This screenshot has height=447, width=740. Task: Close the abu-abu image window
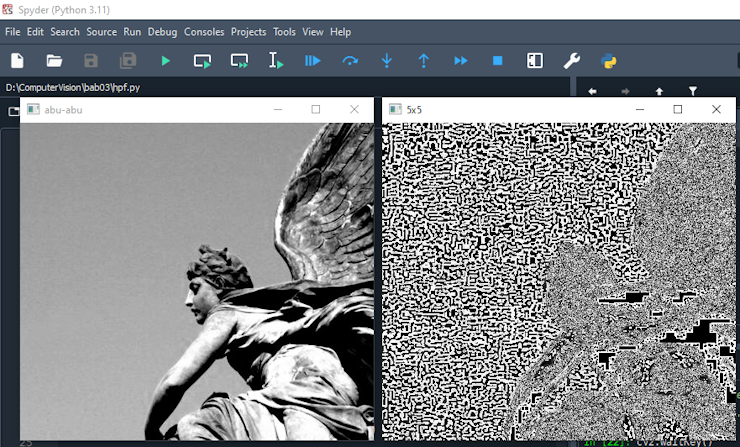tap(354, 110)
